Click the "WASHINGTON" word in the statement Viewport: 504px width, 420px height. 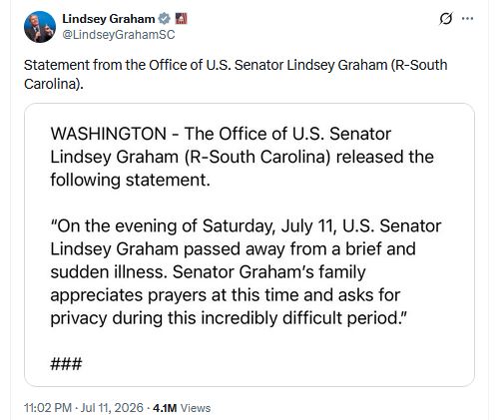(x=109, y=134)
